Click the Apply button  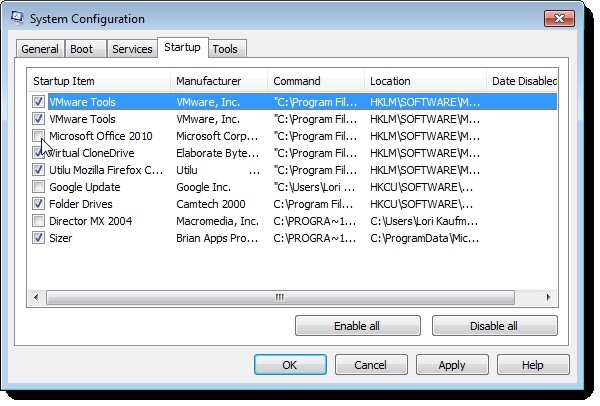point(451,365)
